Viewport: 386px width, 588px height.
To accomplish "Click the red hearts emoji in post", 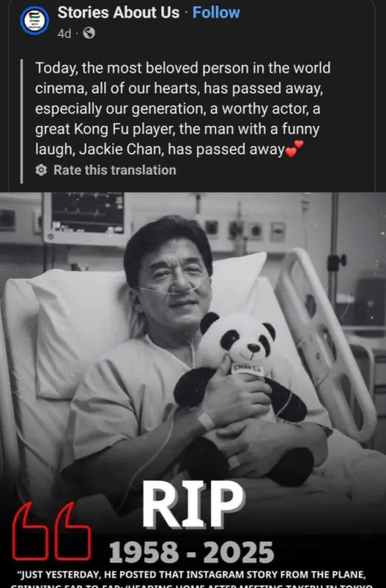I will pyautogui.click(x=294, y=149).
